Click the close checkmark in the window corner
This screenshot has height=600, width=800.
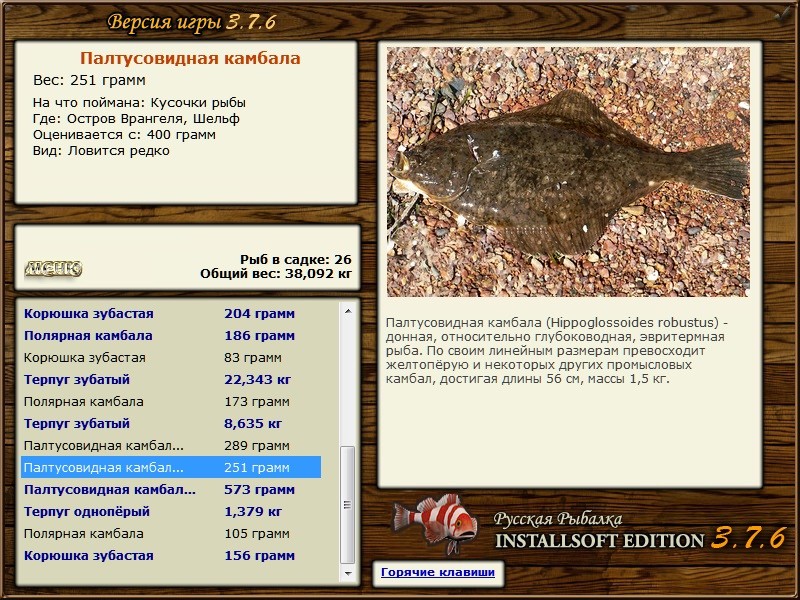point(783,15)
